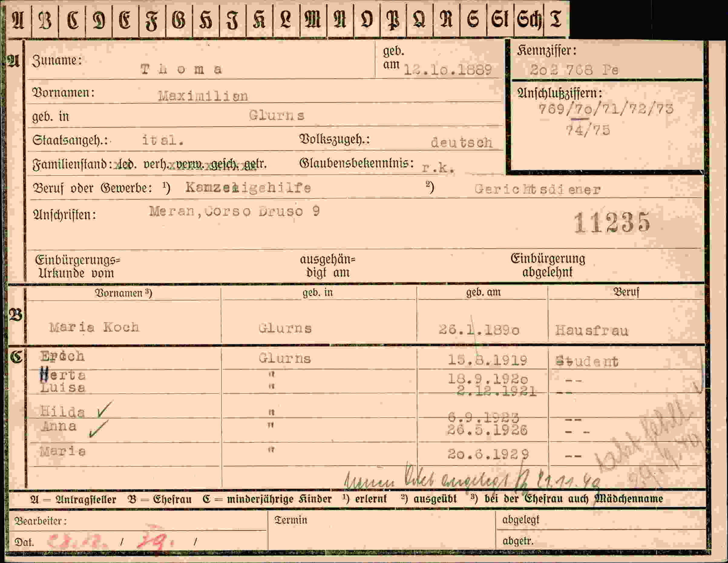Click the child name 'Luisa'
This screenshot has height=563, width=728.
pyautogui.click(x=63, y=387)
